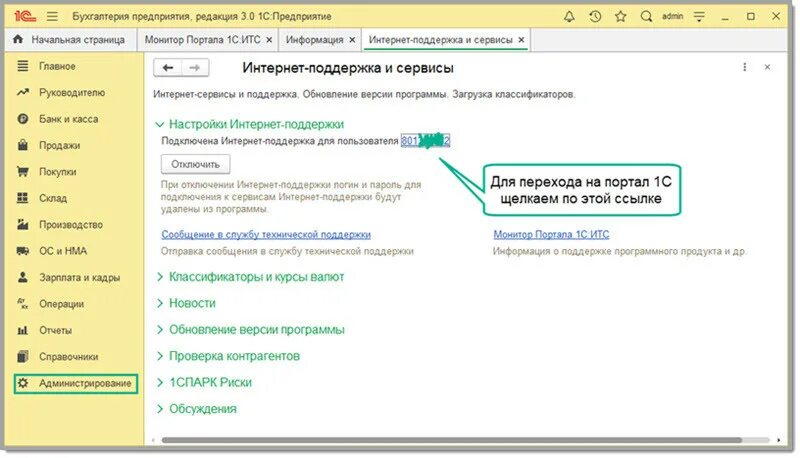
Task: Click the Склад icon
Action: click(22, 198)
